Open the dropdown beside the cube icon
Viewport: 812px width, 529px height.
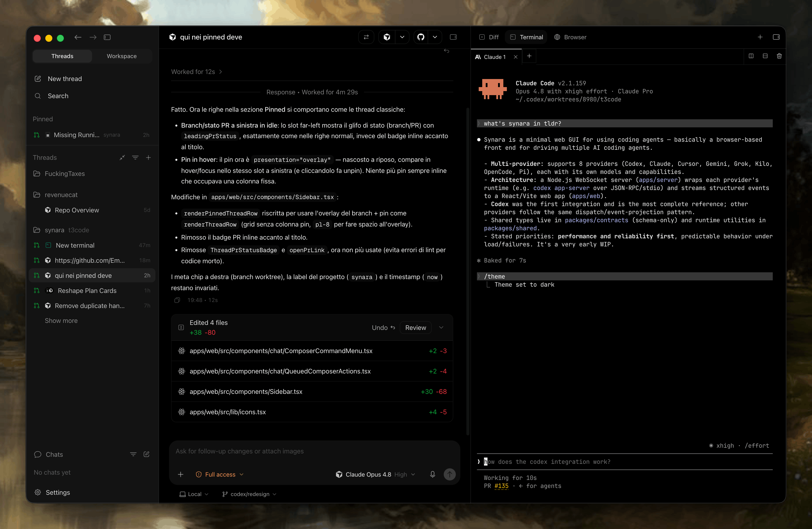[x=402, y=37]
